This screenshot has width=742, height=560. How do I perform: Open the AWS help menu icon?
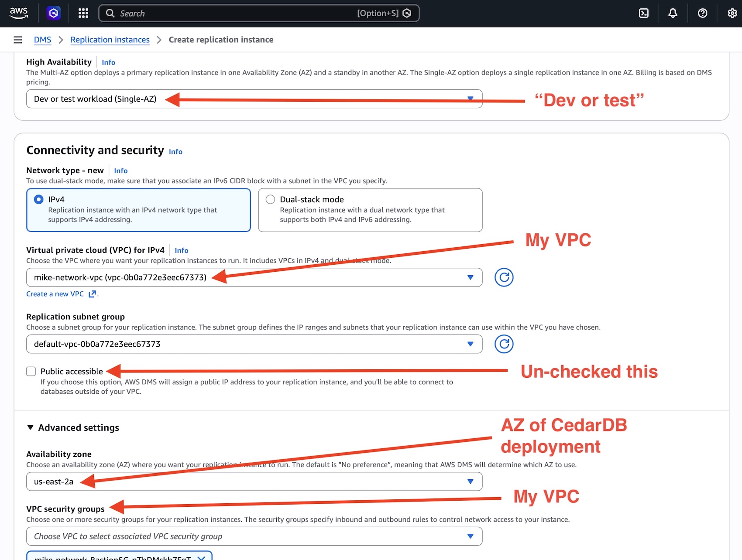702,13
